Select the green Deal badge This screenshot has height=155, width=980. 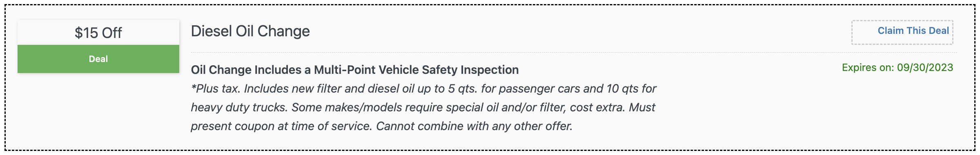[98, 59]
